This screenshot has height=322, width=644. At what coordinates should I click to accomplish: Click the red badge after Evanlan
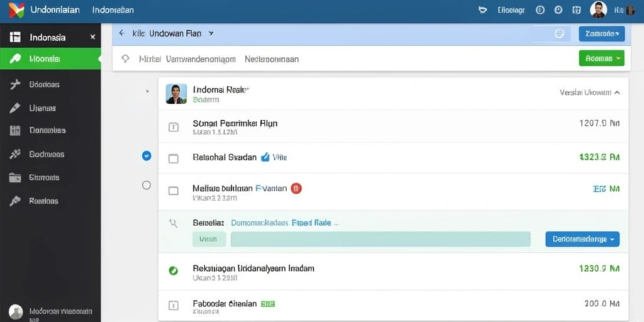pos(296,189)
